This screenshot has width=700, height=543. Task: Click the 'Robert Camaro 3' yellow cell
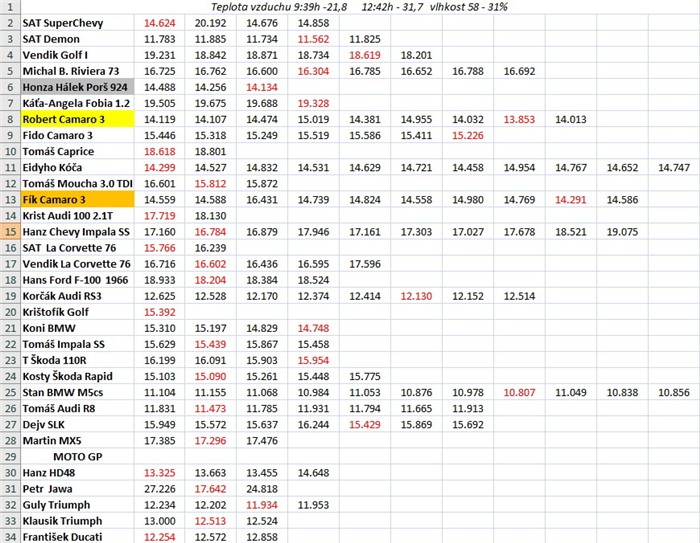77,119
